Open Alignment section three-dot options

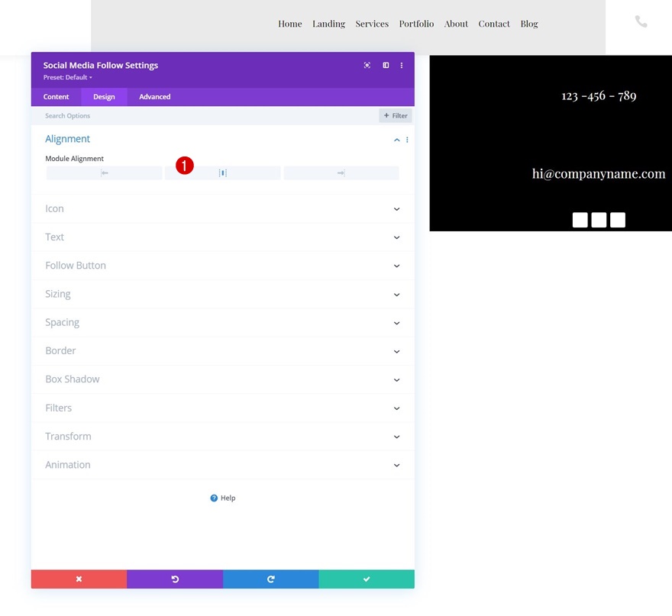[x=407, y=140]
